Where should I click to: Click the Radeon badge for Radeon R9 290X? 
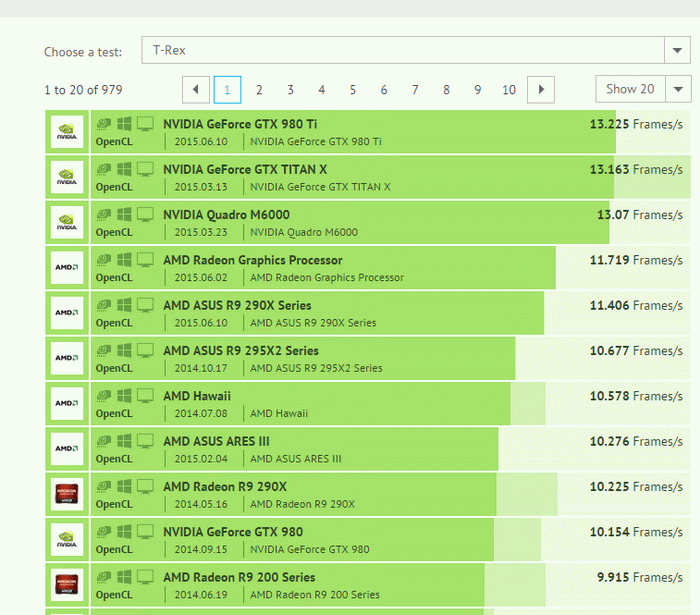click(x=67, y=494)
